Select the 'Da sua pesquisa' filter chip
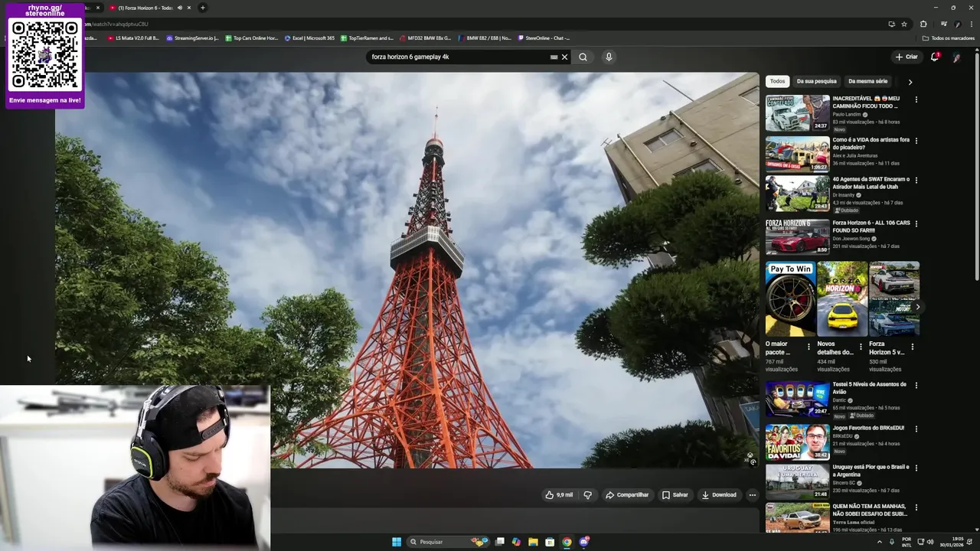The width and height of the screenshot is (980, 551). [x=816, y=81]
